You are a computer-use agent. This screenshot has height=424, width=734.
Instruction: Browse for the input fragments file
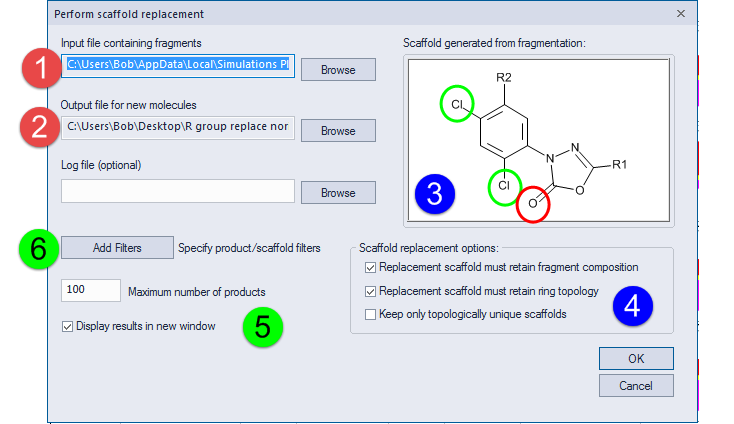[x=338, y=70]
